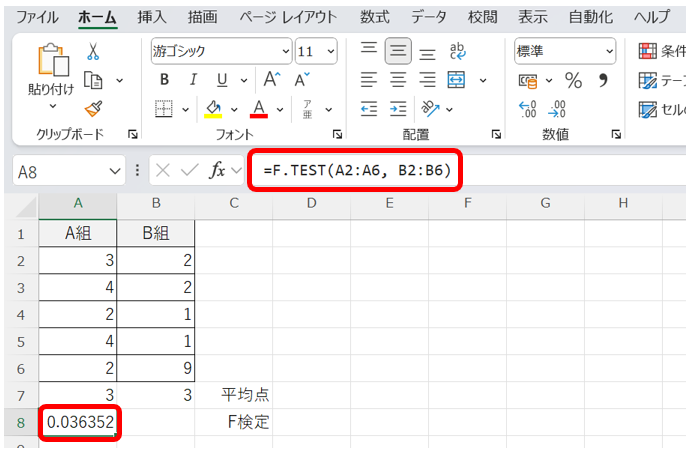
Task: Apply cell borders icon
Action: (164, 109)
